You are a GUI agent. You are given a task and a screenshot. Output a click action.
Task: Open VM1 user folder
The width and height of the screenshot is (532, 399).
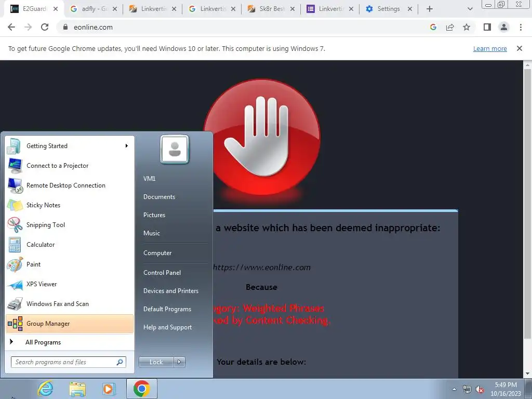[149, 179]
